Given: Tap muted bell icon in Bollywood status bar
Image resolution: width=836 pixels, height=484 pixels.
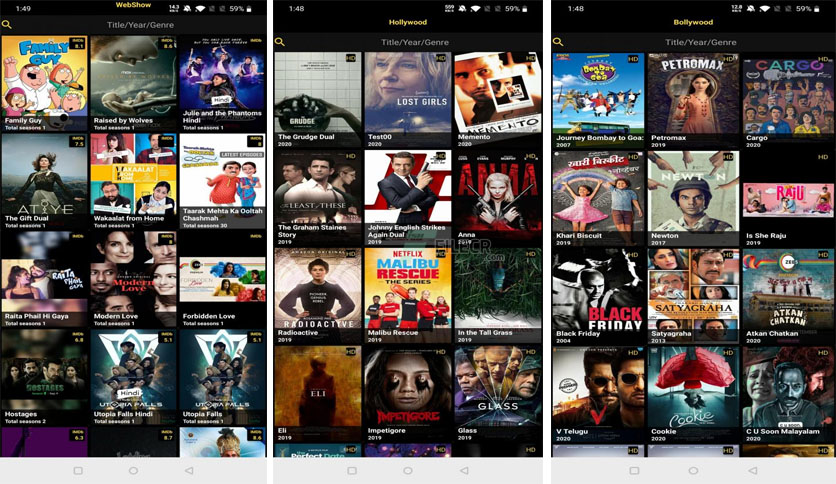Looking at the screenshot, I should (751, 9).
